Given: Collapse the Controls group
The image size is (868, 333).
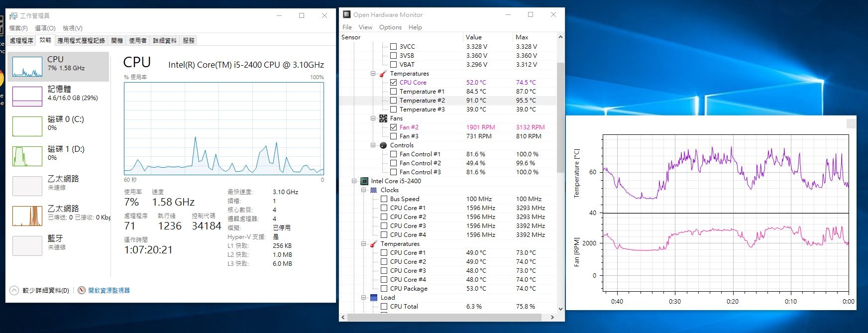Looking at the screenshot, I should [x=373, y=145].
